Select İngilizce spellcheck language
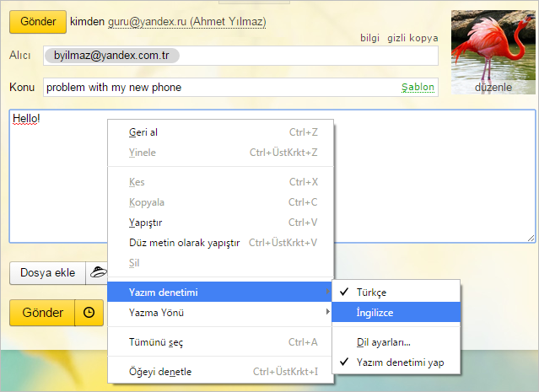The image size is (539, 392). (396, 312)
